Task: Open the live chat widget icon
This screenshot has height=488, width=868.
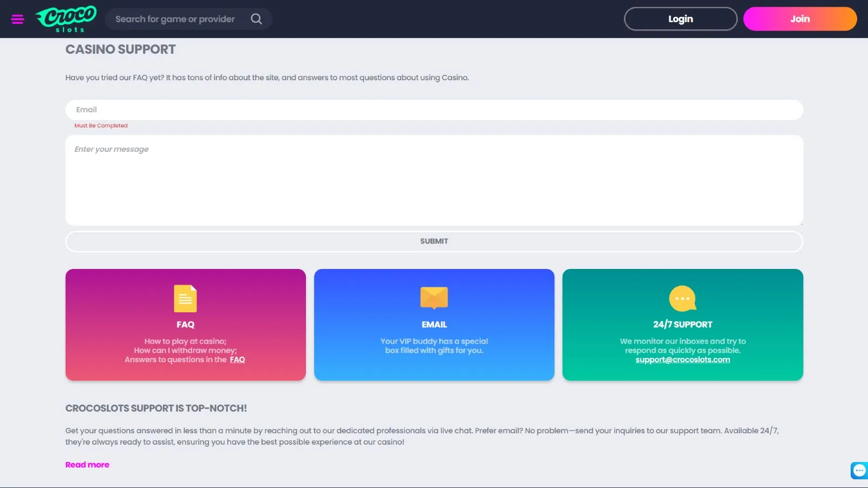Action: pos(859,470)
